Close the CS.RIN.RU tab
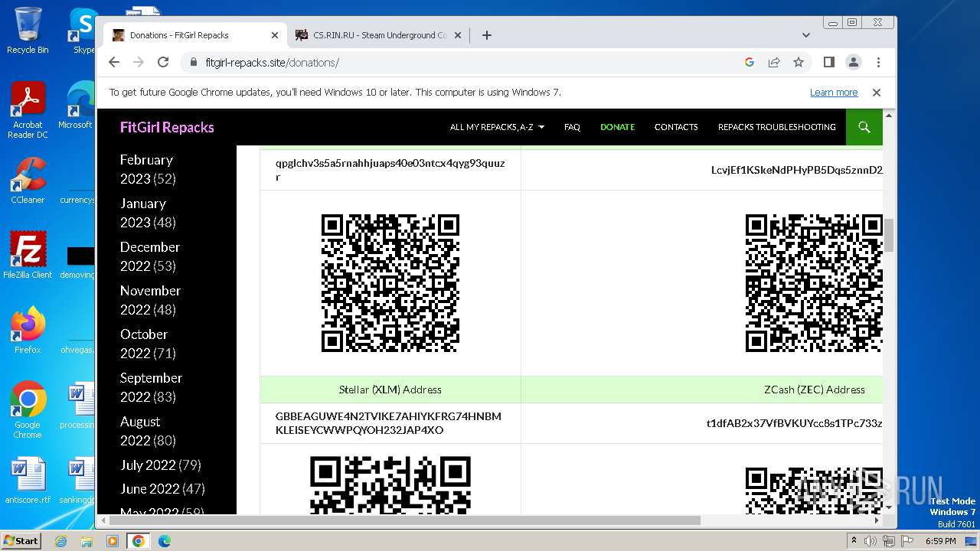Screen dimensions: 980x551 [x=458, y=35]
